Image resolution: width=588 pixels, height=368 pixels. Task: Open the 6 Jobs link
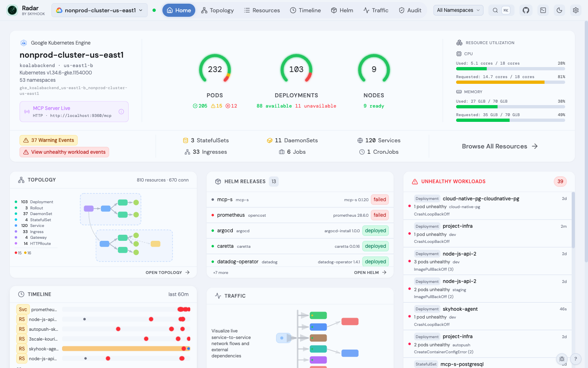pyautogui.click(x=292, y=152)
